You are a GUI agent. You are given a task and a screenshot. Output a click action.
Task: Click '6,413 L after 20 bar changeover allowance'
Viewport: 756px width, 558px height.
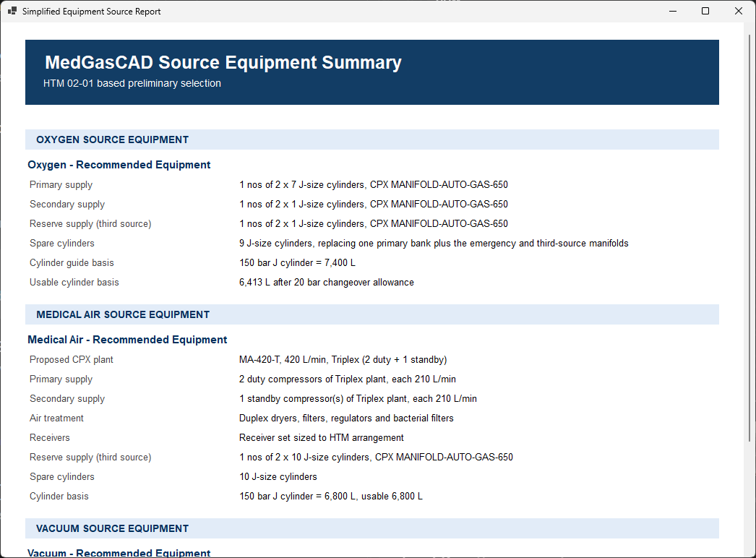[327, 283]
